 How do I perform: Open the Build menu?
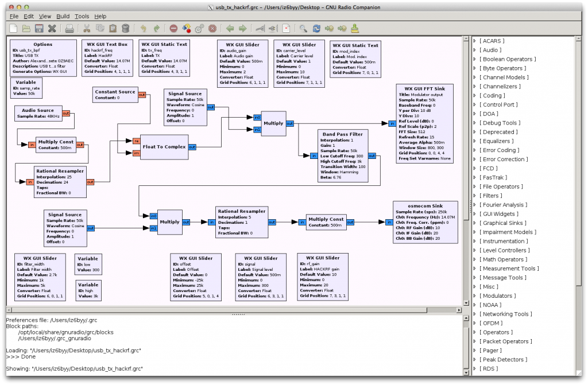(63, 17)
